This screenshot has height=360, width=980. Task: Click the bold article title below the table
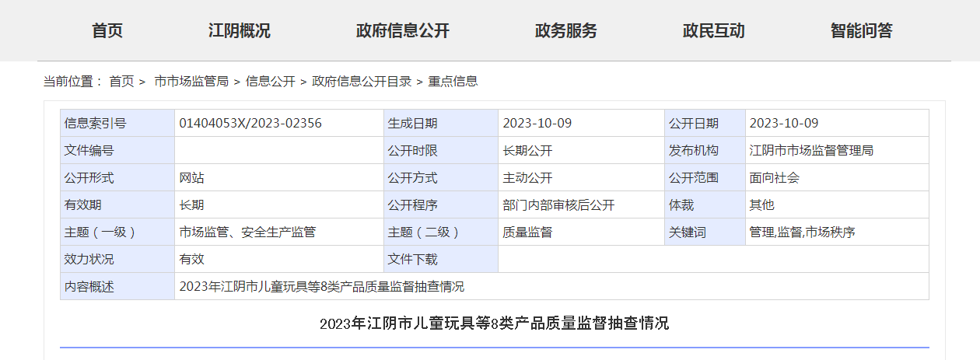(494, 323)
